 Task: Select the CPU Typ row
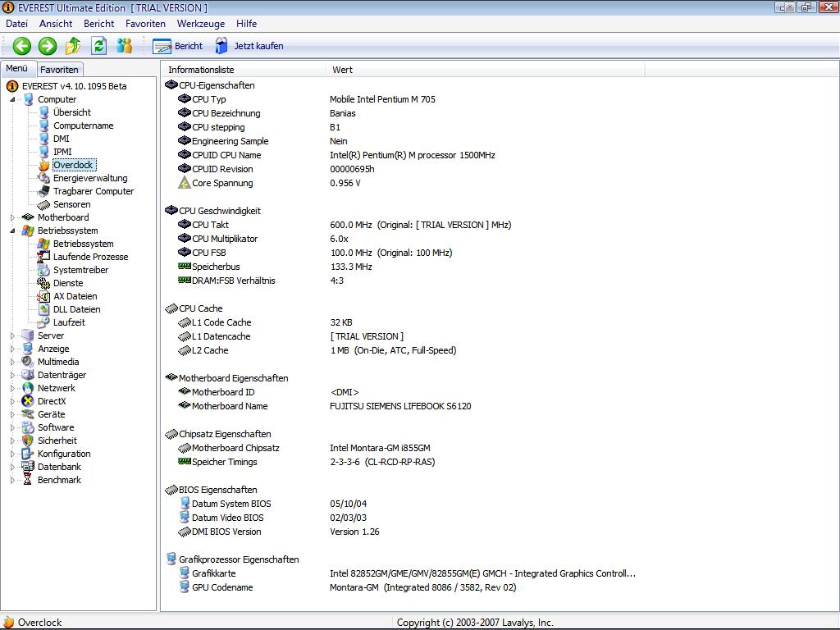tap(402, 99)
